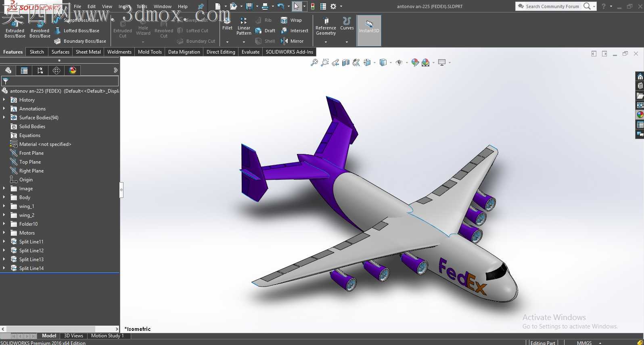Toggle Section View icon
644x345 pixels.
[346, 62]
